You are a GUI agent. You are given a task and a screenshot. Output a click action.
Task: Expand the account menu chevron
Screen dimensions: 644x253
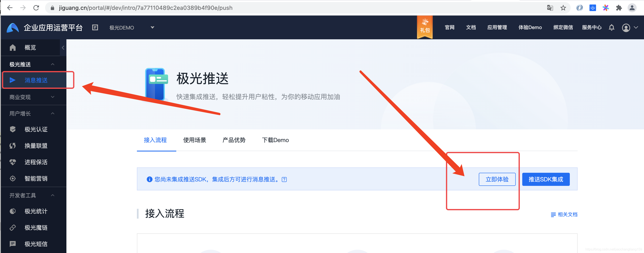point(636,27)
